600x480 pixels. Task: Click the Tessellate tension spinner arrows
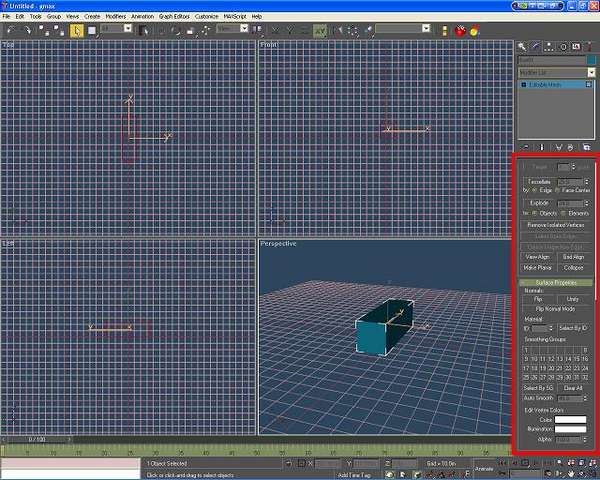(x=586, y=182)
